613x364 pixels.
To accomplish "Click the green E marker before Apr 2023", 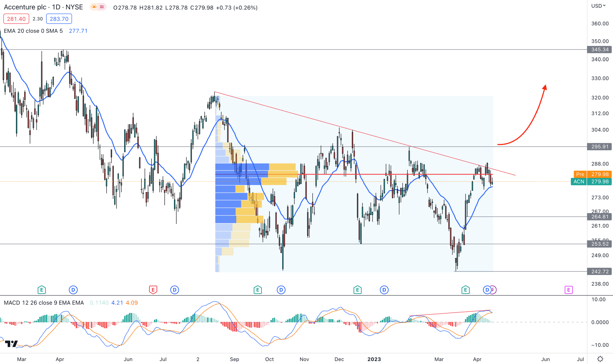I will tap(465, 290).
